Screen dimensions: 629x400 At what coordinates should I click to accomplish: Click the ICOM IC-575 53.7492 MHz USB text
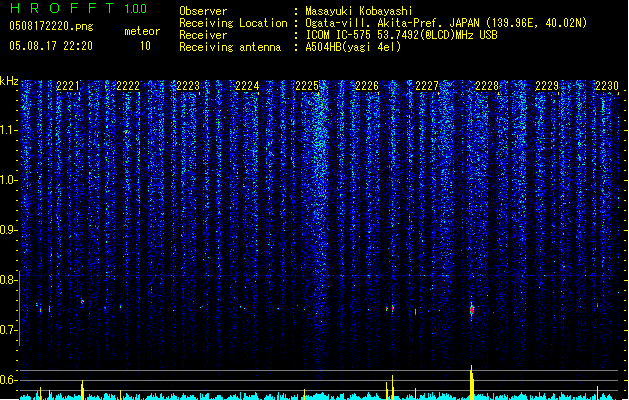pyautogui.click(x=401, y=35)
